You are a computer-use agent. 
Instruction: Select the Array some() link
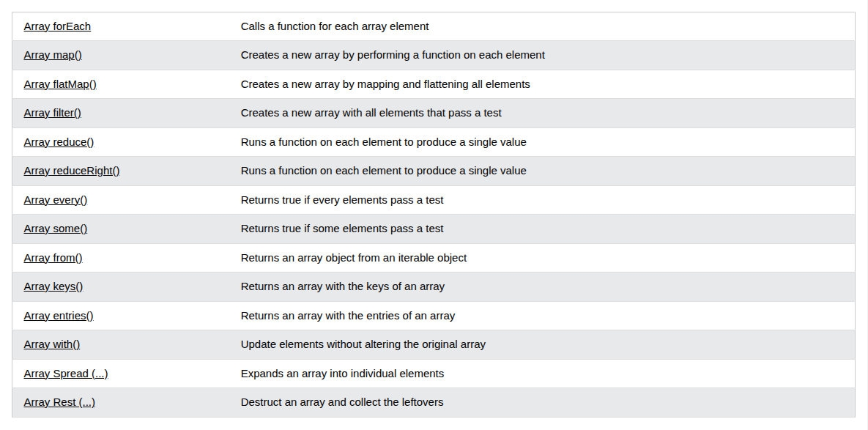(x=55, y=228)
